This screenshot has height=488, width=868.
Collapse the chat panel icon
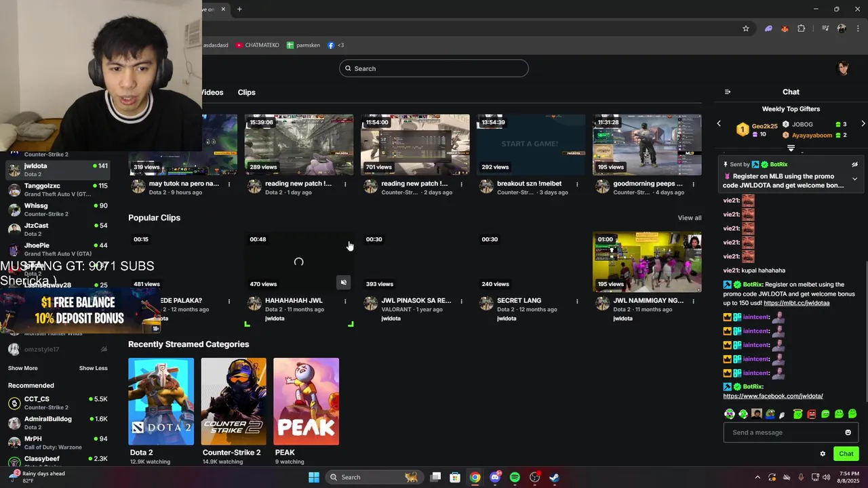(728, 92)
